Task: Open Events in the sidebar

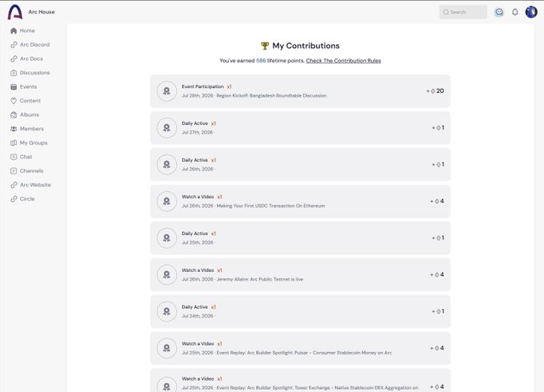Action: point(28,86)
